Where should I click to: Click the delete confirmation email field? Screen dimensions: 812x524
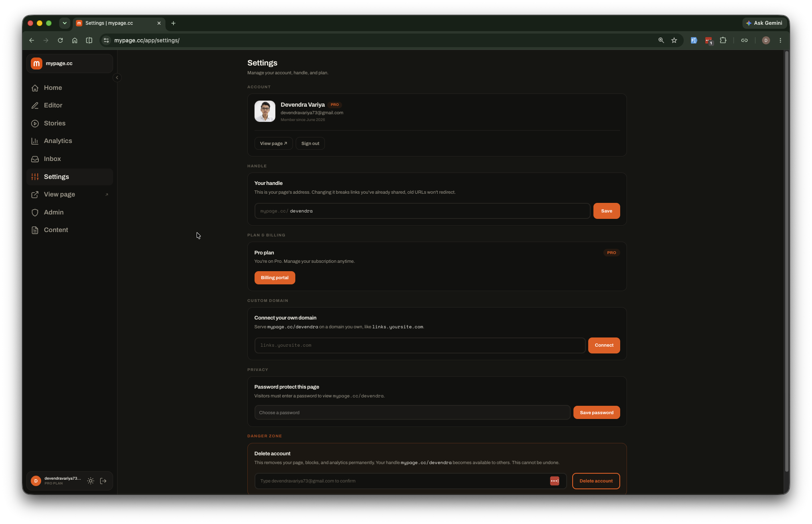coord(410,481)
